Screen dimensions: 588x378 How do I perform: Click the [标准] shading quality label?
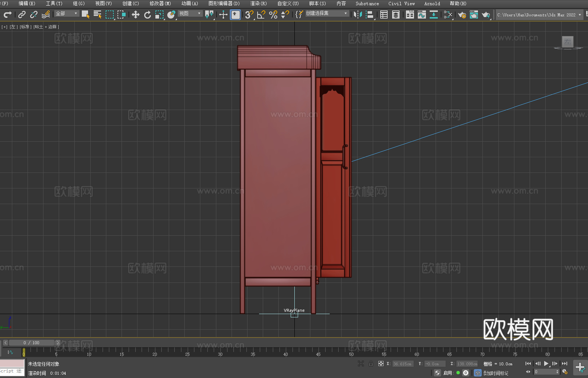(x=26, y=27)
